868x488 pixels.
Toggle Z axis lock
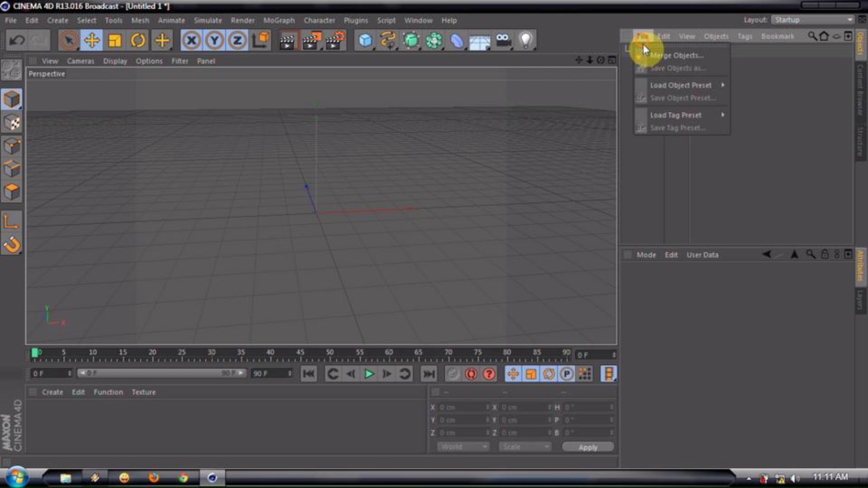point(237,40)
